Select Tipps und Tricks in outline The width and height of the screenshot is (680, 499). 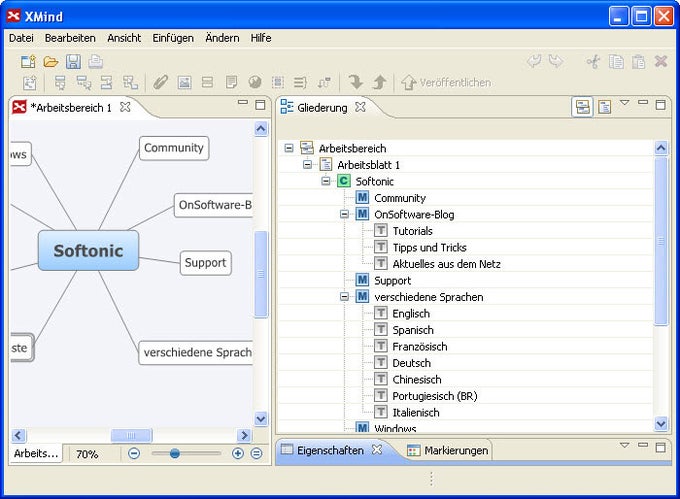pyautogui.click(x=429, y=248)
